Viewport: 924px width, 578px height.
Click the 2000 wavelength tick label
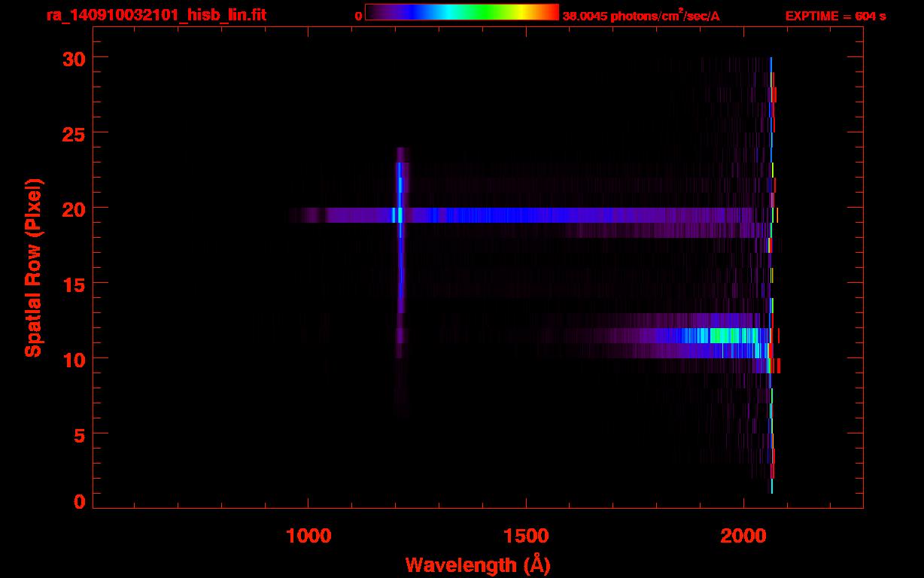(x=743, y=536)
